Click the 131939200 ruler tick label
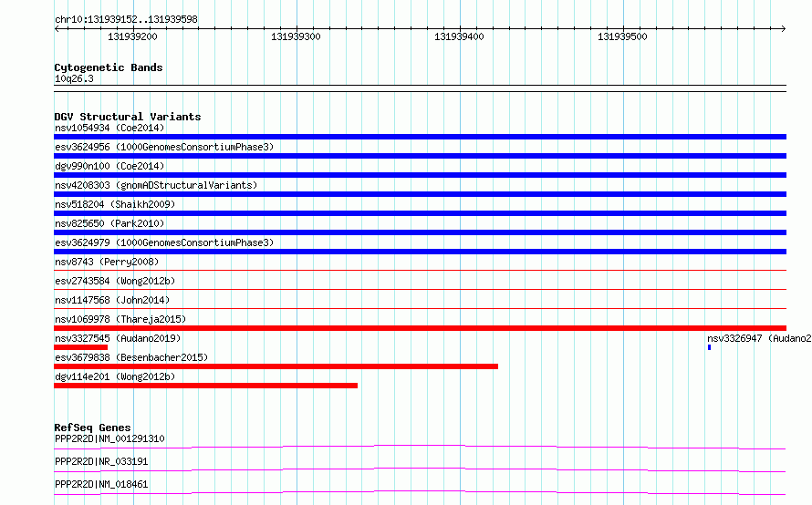 pyautogui.click(x=132, y=36)
